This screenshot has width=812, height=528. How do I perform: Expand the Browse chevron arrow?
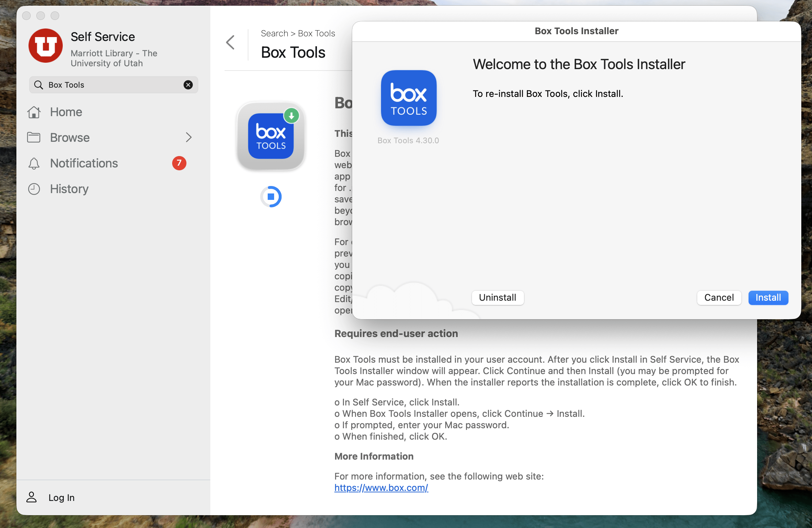(x=189, y=138)
